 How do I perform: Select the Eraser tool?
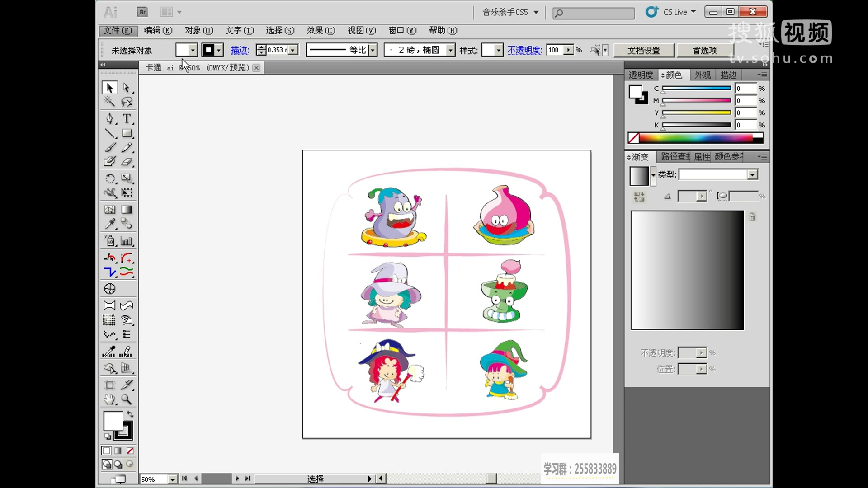[127, 161]
